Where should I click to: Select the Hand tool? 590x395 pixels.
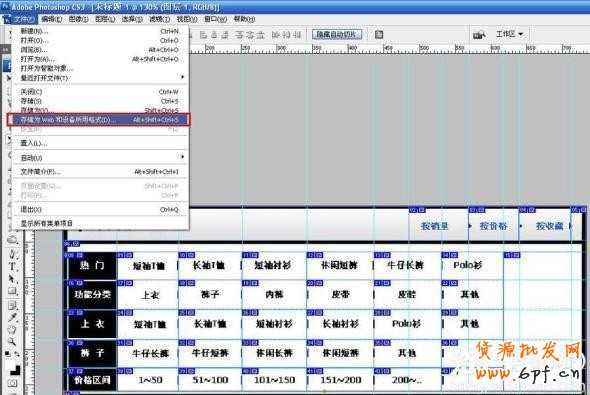[12, 330]
